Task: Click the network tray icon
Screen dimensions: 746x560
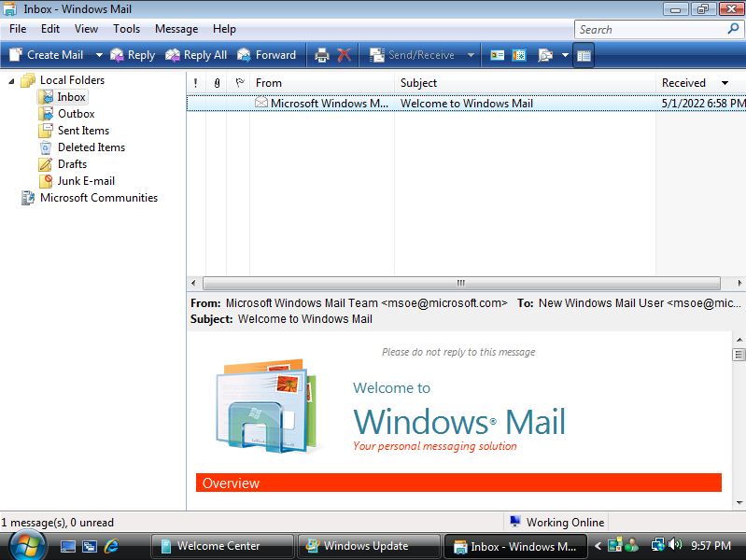Action: pos(657,545)
